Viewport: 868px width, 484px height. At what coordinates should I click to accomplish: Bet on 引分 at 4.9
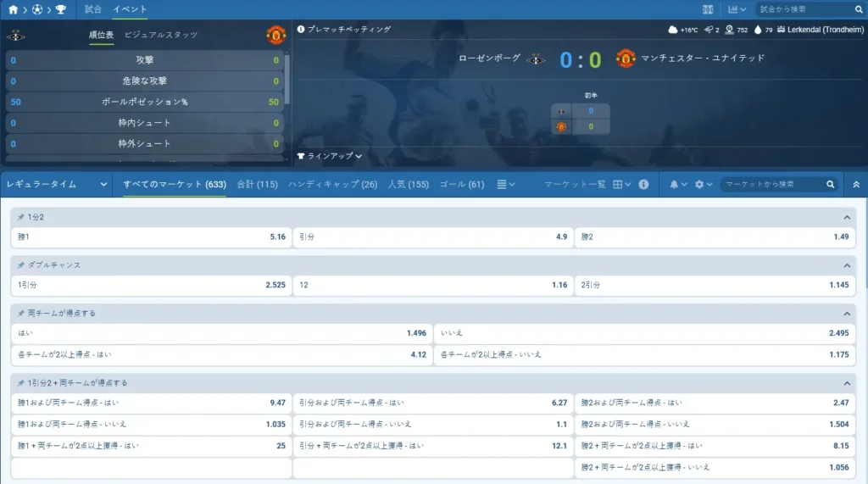pyautogui.click(x=433, y=237)
